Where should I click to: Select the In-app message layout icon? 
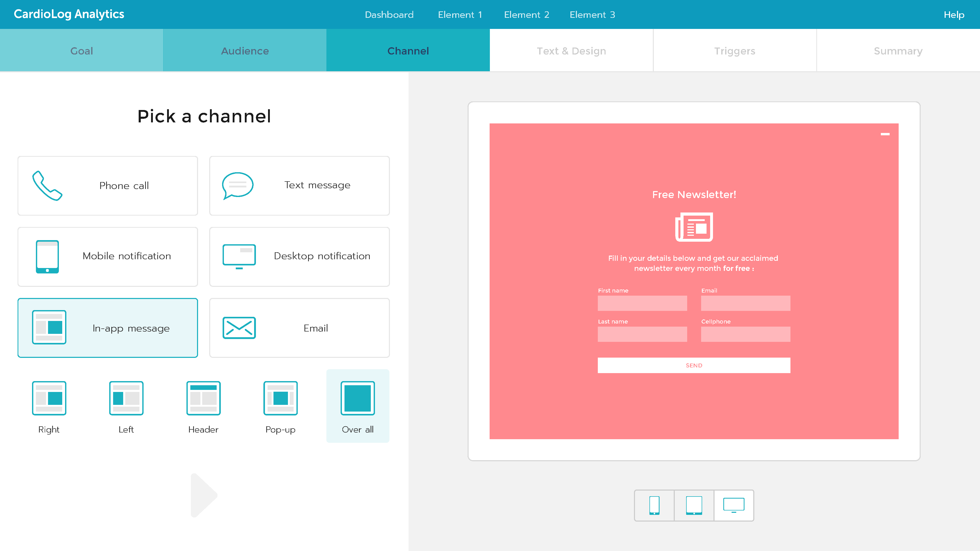49,327
